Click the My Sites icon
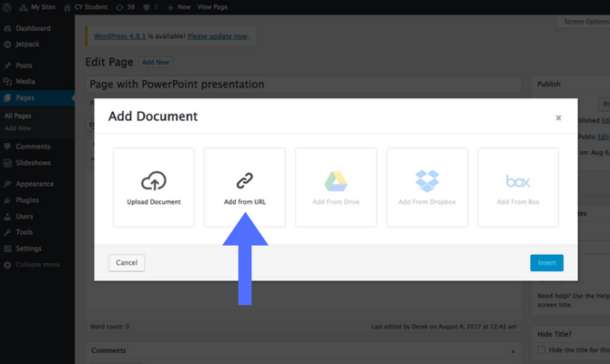Image resolution: width=610 pixels, height=364 pixels. (24, 7)
